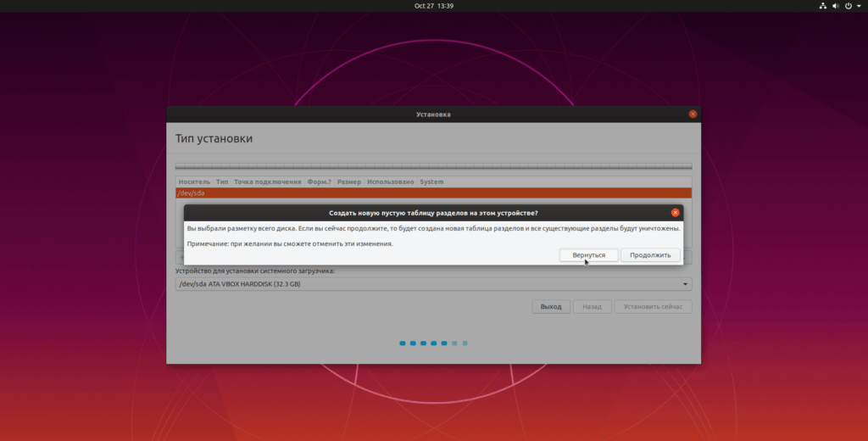
Task: Close the partition table confirmation dialog
Action: click(x=675, y=213)
